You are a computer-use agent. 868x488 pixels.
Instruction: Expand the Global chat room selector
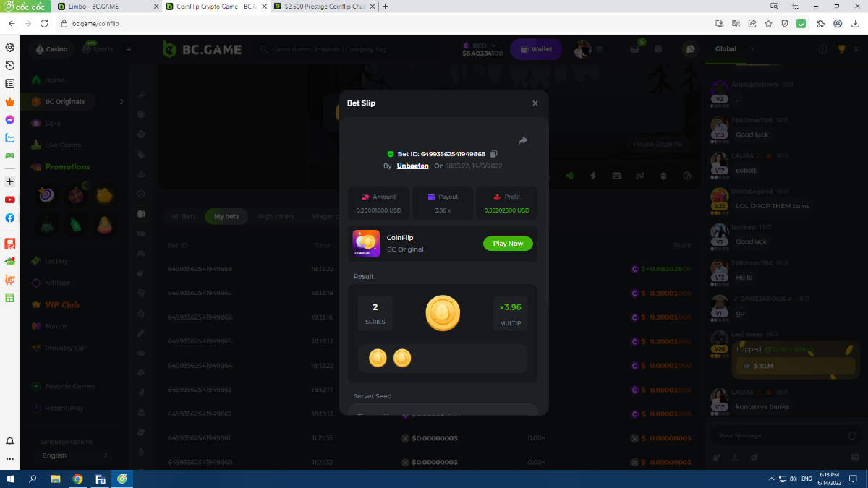pyautogui.click(x=752, y=49)
